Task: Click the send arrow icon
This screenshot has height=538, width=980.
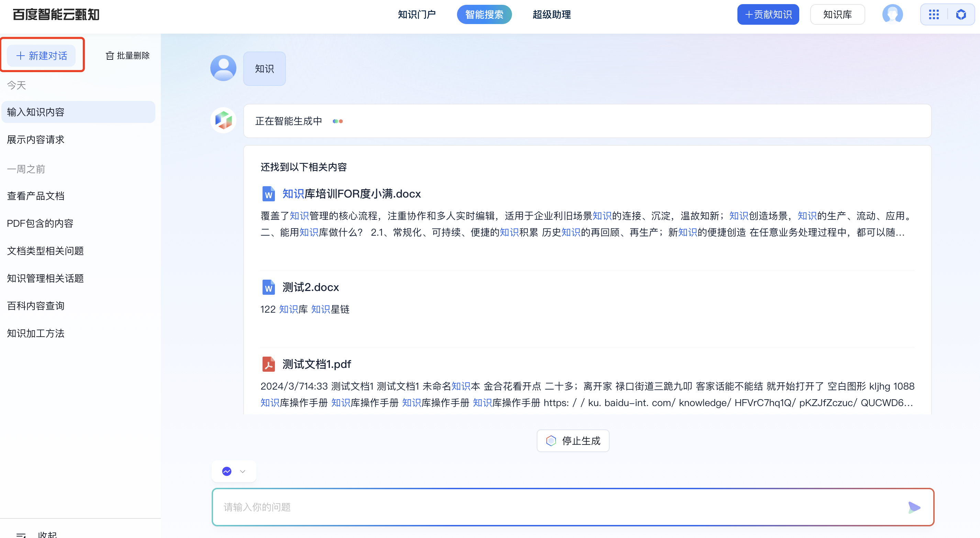Action: [x=914, y=507]
